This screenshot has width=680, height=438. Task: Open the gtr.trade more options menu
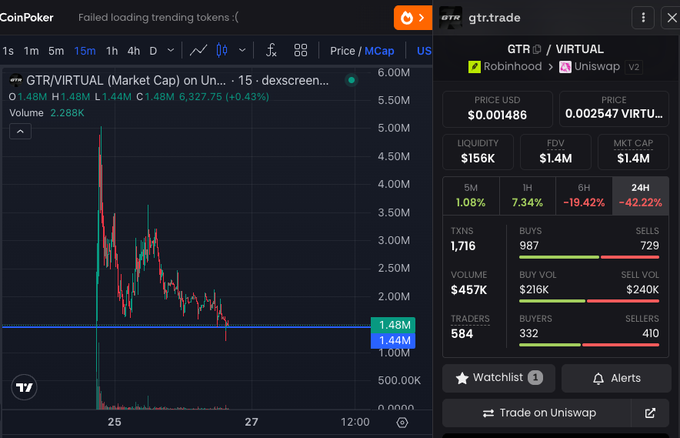[643, 18]
